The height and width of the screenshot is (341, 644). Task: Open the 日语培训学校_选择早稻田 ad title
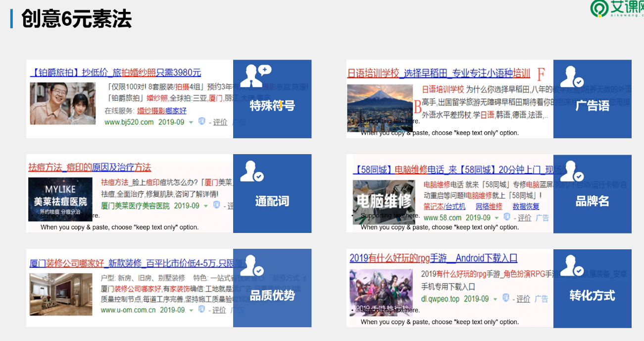pos(439,73)
